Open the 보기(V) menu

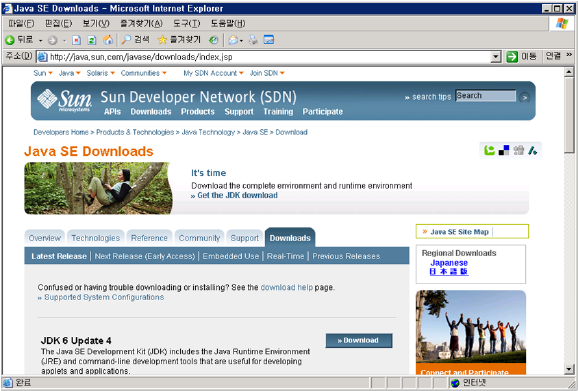[96, 24]
